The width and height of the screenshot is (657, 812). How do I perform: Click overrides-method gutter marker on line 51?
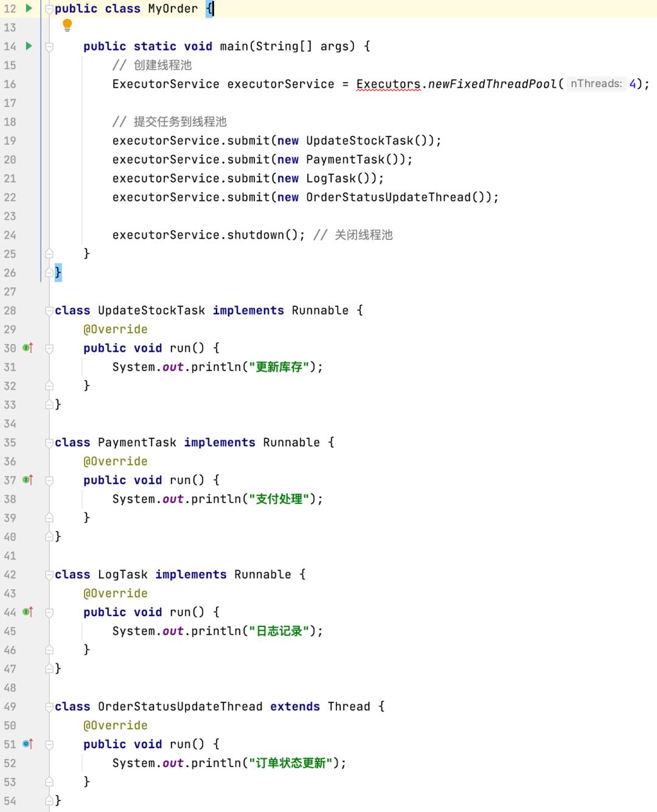(x=28, y=744)
